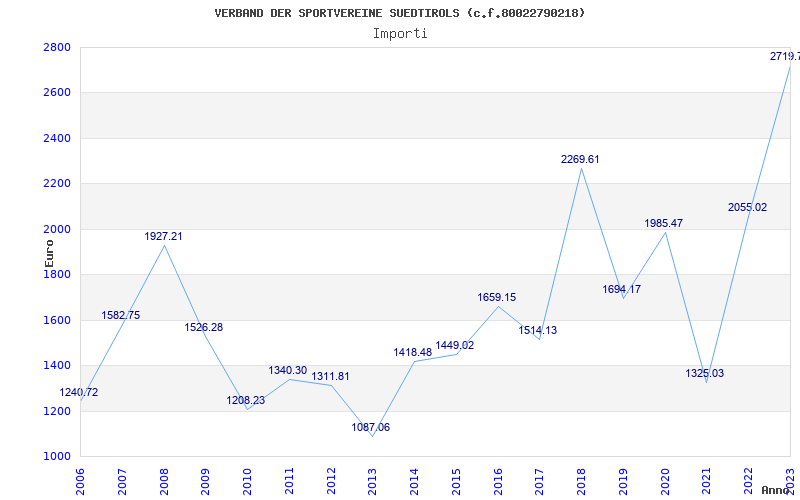
Task: Select data label 1582.75
Action: (120, 315)
